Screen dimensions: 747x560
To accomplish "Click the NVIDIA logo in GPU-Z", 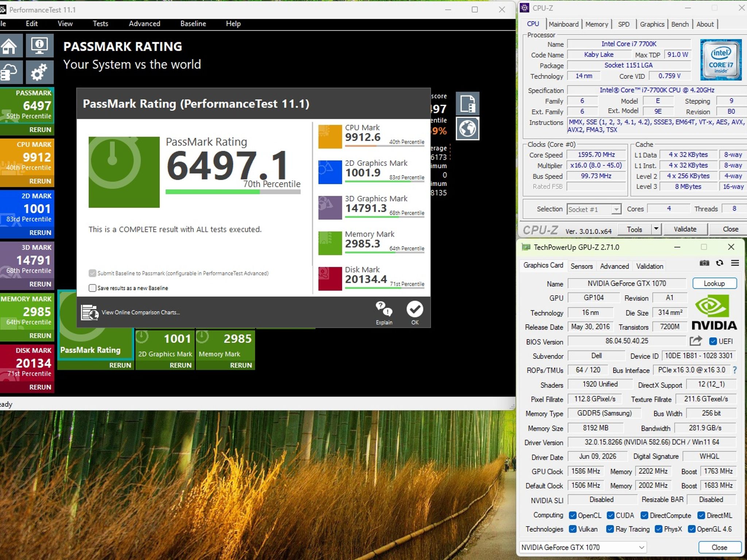I will [x=714, y=312].
